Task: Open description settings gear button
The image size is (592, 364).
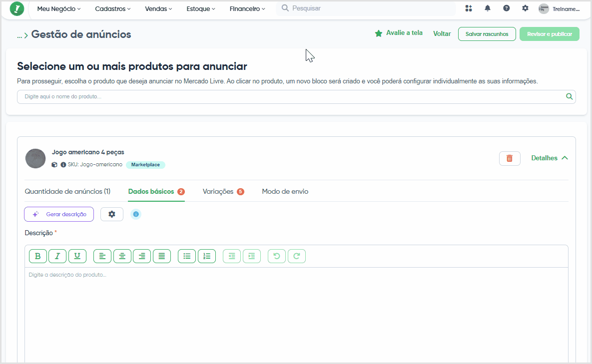Action: point(112,214)
